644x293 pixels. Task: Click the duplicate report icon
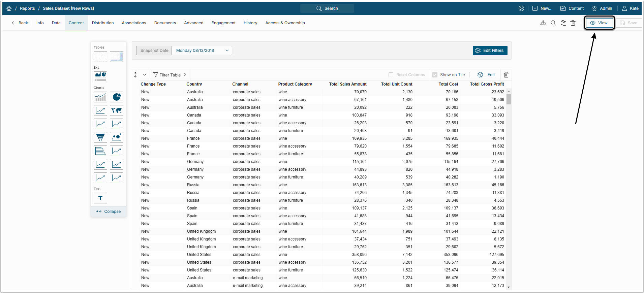pos(563,23)
